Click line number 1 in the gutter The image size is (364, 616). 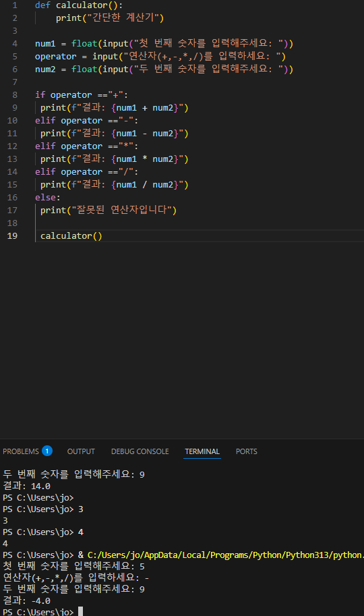click(x=15, y=5)
